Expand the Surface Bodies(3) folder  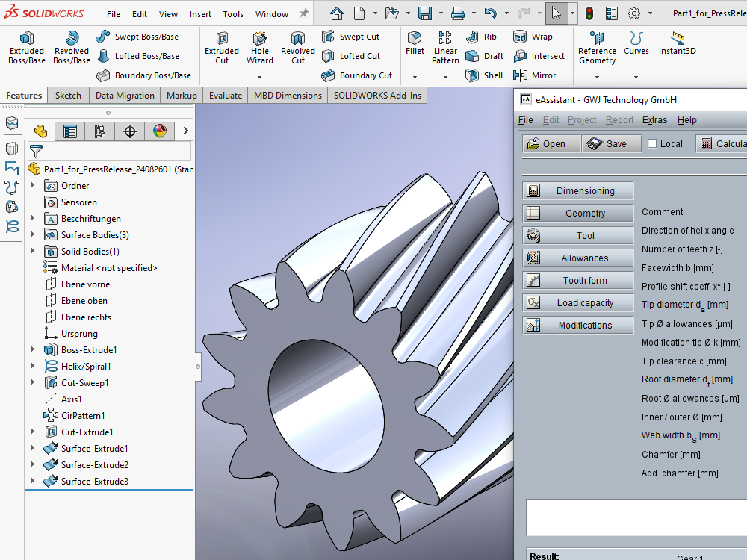click(x=33, y=235)
